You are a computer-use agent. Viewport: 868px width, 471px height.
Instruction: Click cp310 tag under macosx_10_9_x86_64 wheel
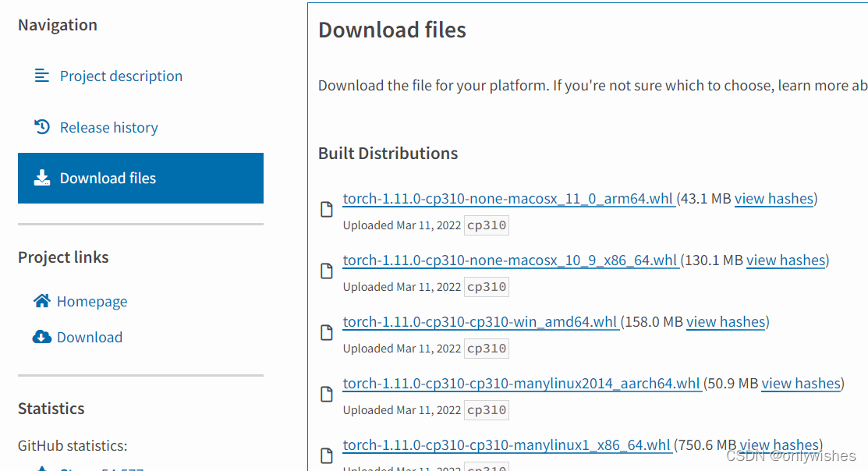(x=487, y=287)
